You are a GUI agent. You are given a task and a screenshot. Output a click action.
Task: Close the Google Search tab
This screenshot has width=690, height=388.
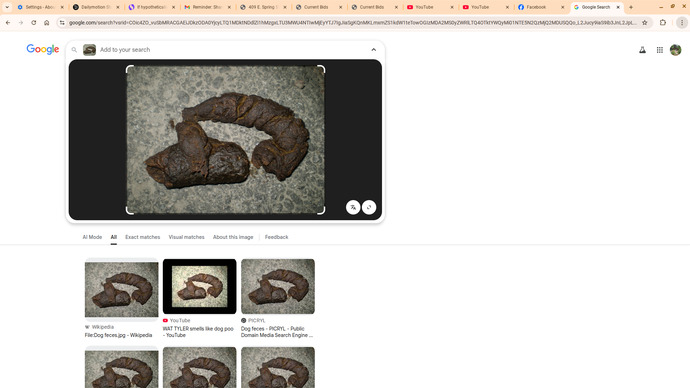click(x=618, y=7)
